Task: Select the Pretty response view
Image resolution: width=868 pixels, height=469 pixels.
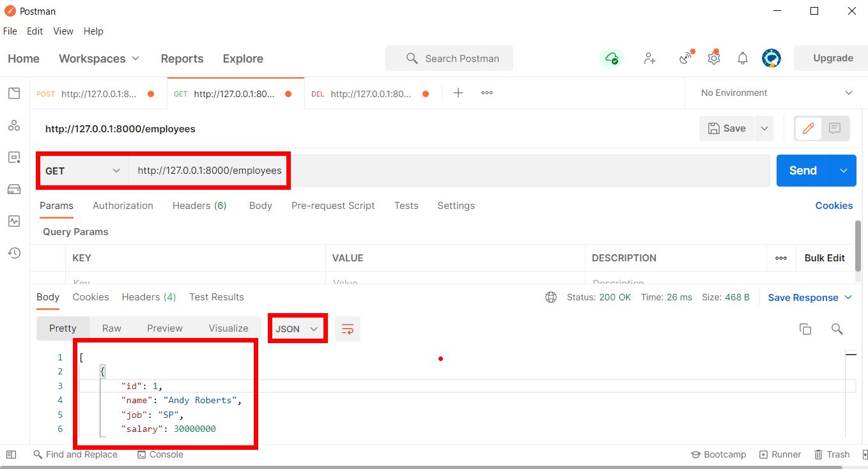Action: 63,328
